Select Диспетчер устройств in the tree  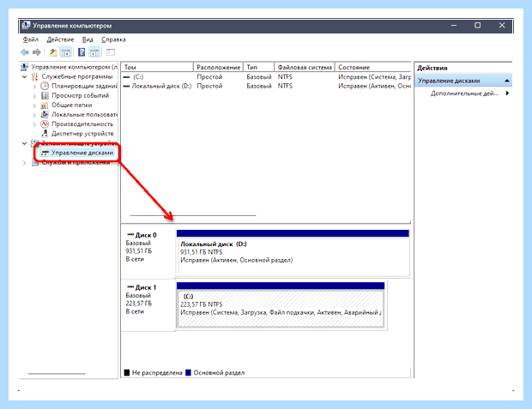click(82, 134)
